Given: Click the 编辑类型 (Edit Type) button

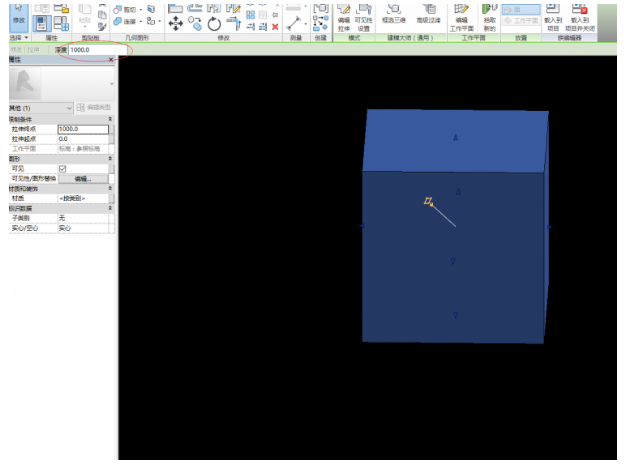Looking at the screenshot, I should pyautogui.click(x=94, y=107).
